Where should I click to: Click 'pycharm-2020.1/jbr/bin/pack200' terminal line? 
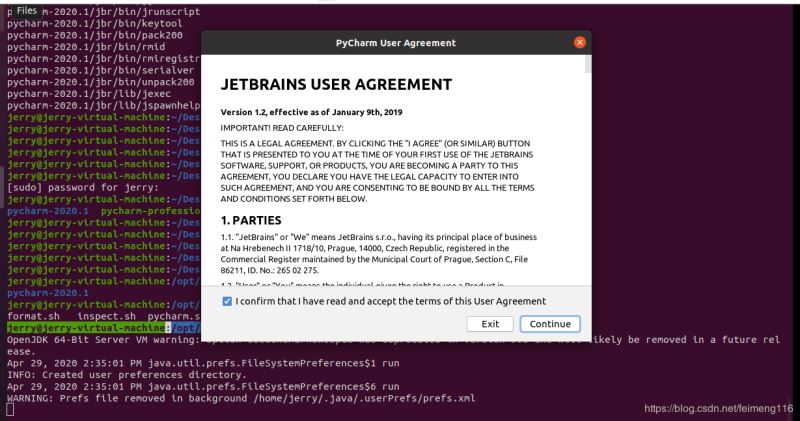click(95, 35)
